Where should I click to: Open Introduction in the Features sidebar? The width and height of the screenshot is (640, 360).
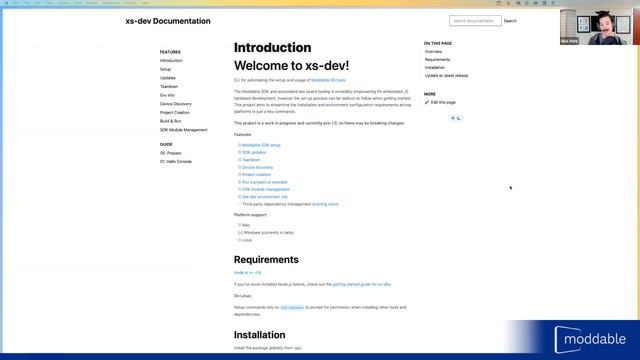tap(171, 60)
